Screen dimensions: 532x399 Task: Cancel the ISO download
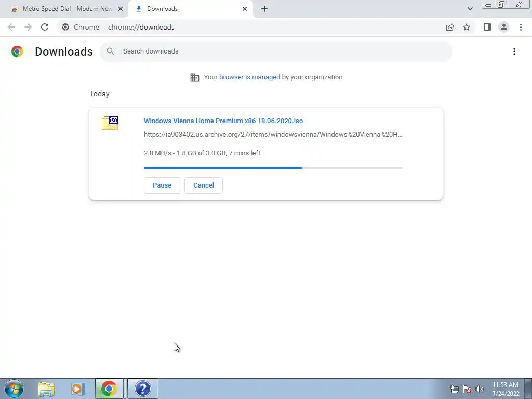(x=204, y=185)
